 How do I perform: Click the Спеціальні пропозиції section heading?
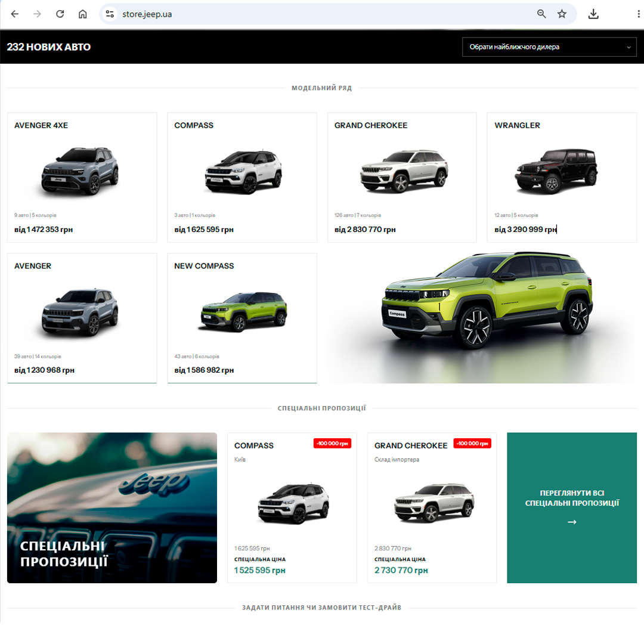[321, 408]
